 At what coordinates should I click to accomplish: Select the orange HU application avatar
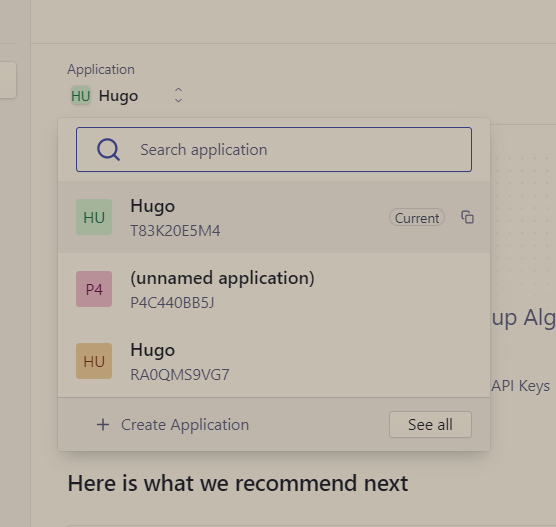point(94,361)
